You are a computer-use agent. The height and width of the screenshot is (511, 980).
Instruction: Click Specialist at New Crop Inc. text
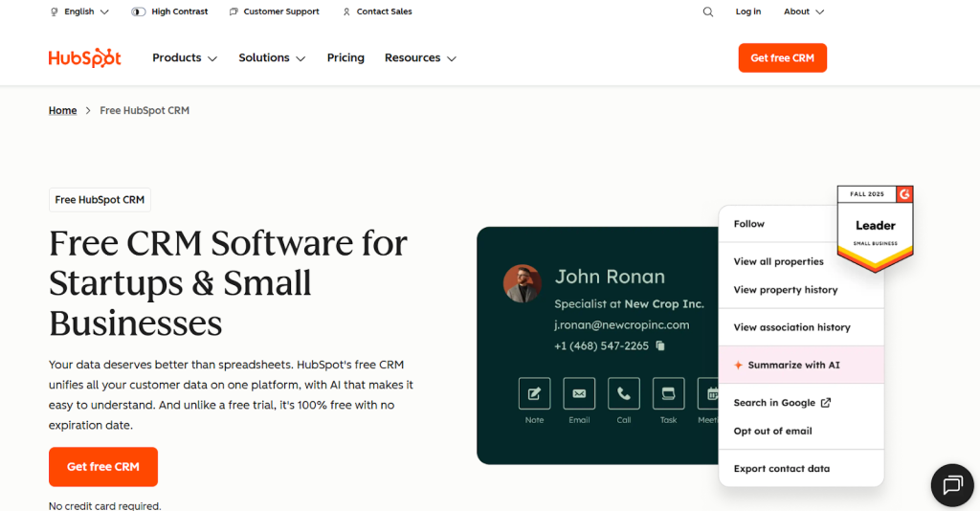click(x=629, y=304)
